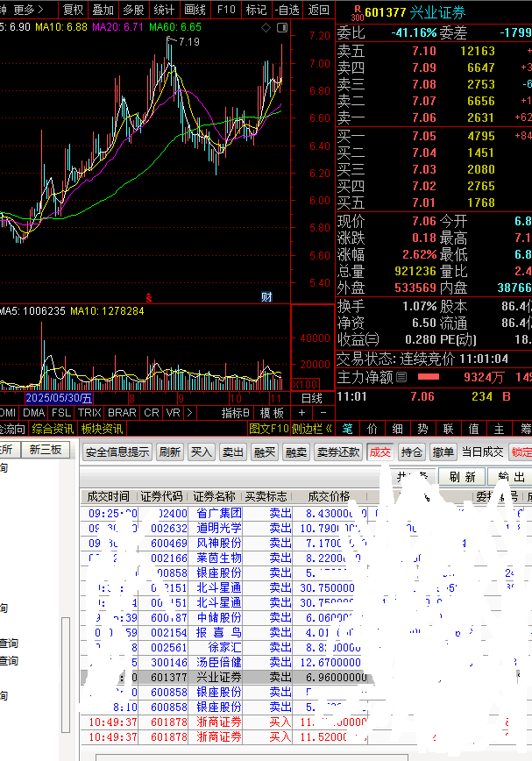Click the panel layout icon beside diamond

click(x=281, y=28)
